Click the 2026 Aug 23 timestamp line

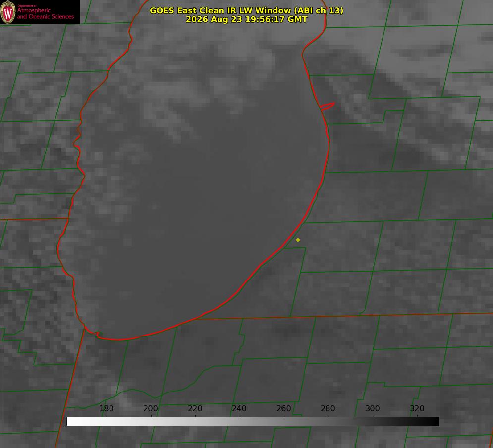246,19
